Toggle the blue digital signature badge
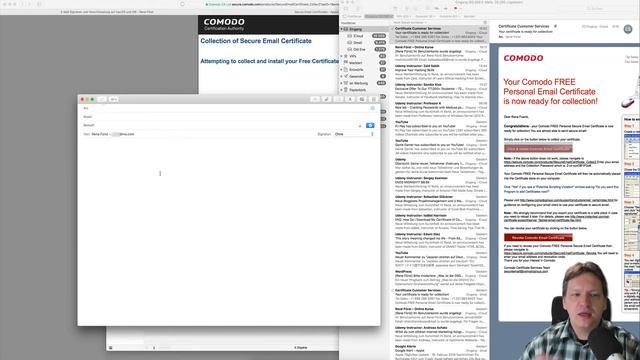 click(x=370, y=125)
